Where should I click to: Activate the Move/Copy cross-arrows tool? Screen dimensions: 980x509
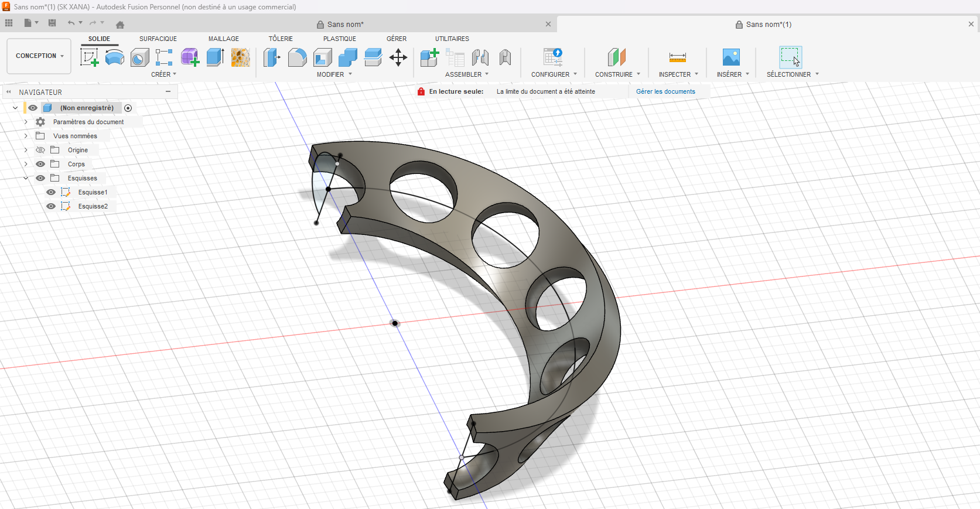[x=398, y=57]
